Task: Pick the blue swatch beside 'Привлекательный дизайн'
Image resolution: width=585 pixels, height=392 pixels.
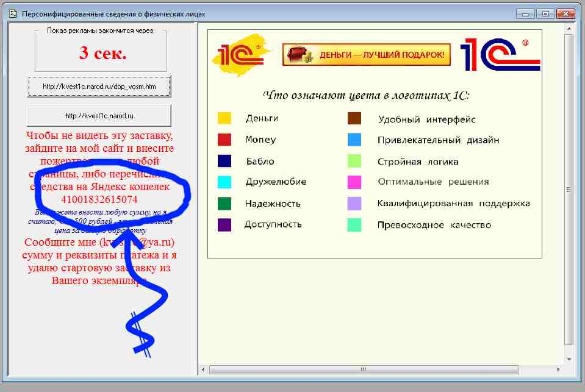Action: (x=354, y=140)
